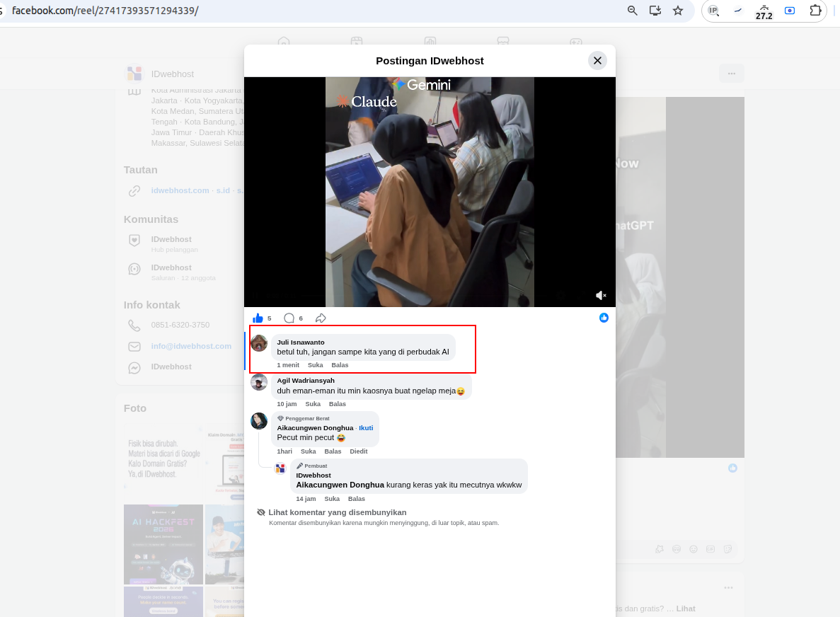Click the screen capture extension icon
Screen dimensions: 840x617
pos(790,11)
